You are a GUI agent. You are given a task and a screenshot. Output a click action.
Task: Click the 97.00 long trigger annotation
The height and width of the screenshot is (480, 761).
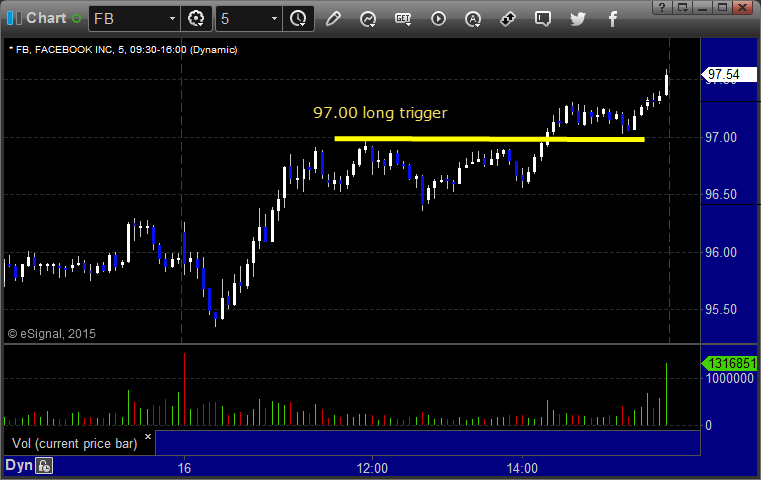tap(380, 113)
